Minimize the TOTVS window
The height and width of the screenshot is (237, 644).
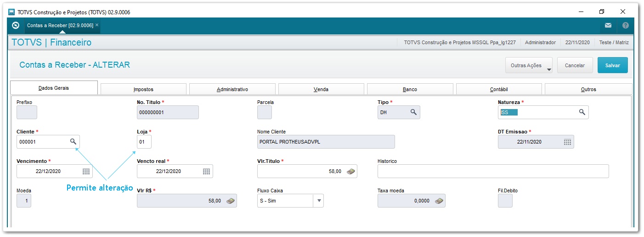581,12
